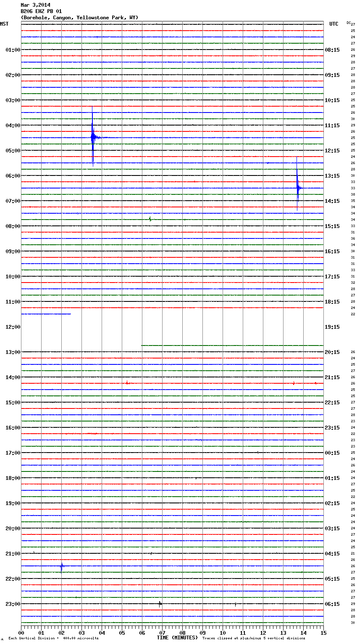This screenshot has width=357, height=644.
Task: Select the 'TIME (MINUTES)' axis label
Action: pos(177,638)
